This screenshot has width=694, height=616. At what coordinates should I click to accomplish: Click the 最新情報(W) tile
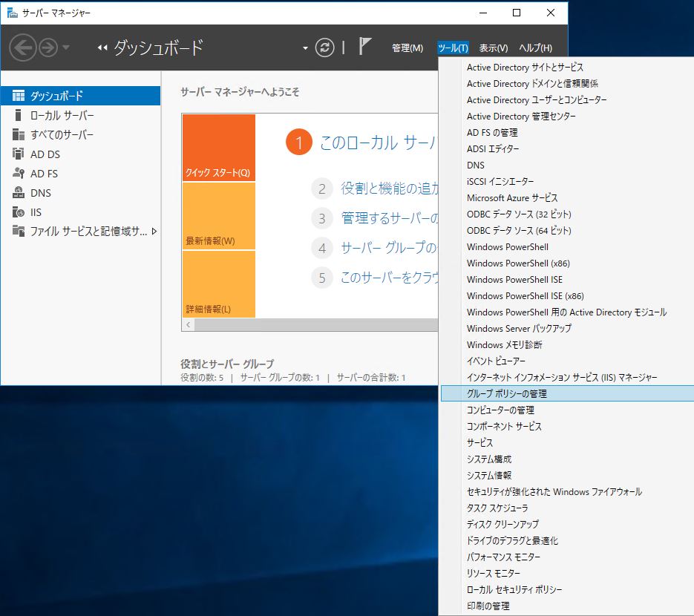pos(218,216)
